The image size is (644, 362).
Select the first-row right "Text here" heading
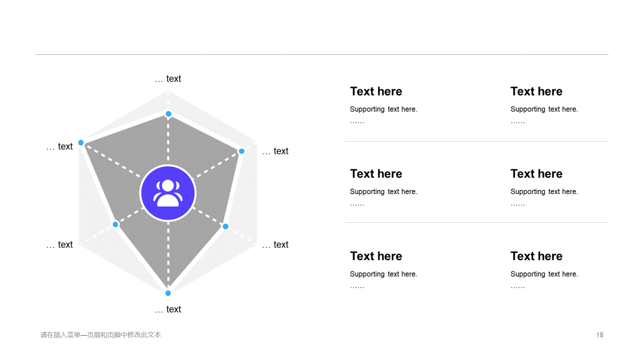[536, 92]
